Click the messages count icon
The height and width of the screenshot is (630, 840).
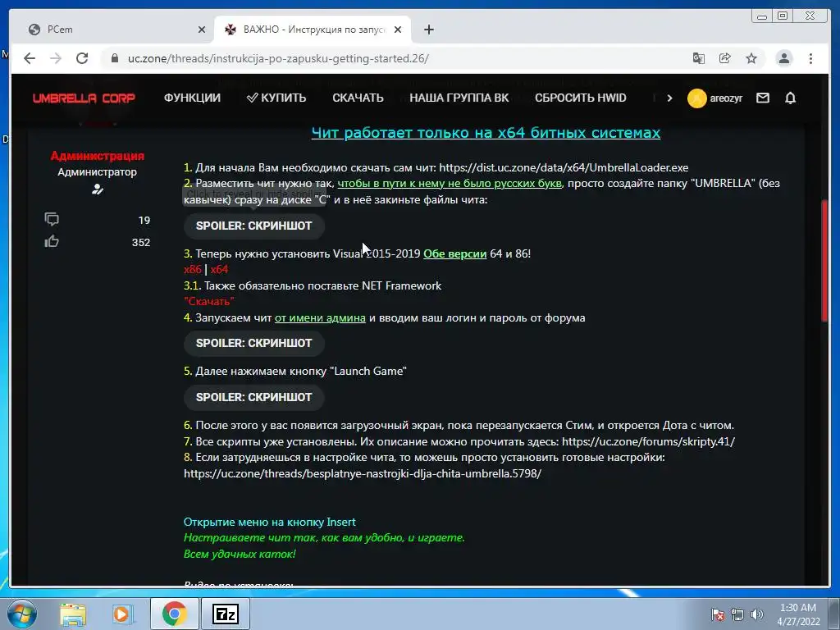click(x=52, y=219)
